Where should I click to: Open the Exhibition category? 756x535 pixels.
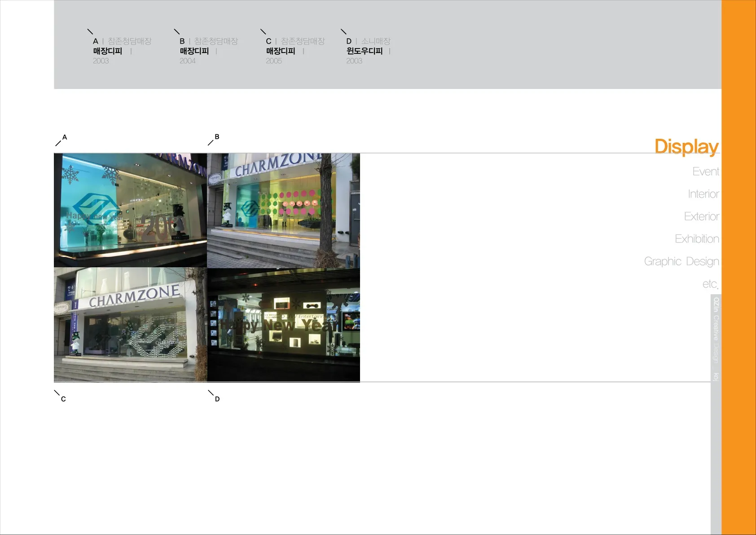697,239
